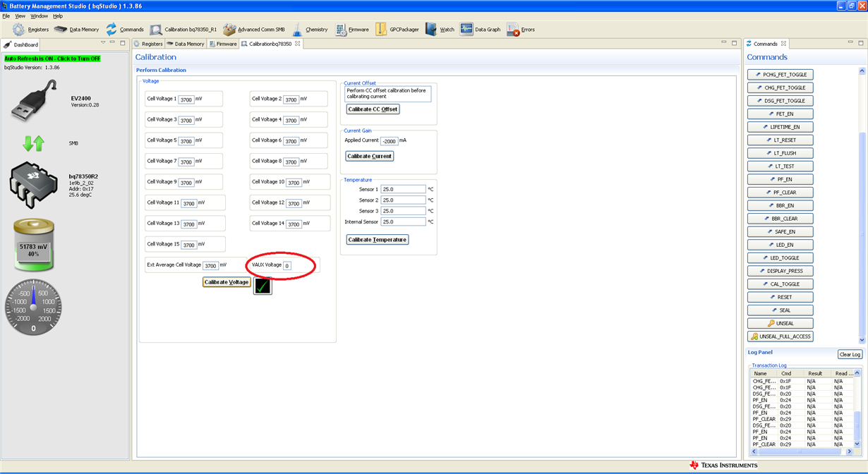Minimize the Calibration editor panel

(725, 43)
